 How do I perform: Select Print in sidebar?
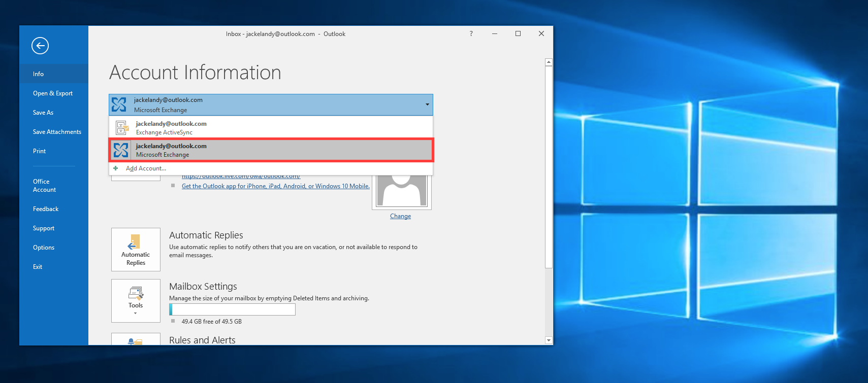(x=53, y=151)
